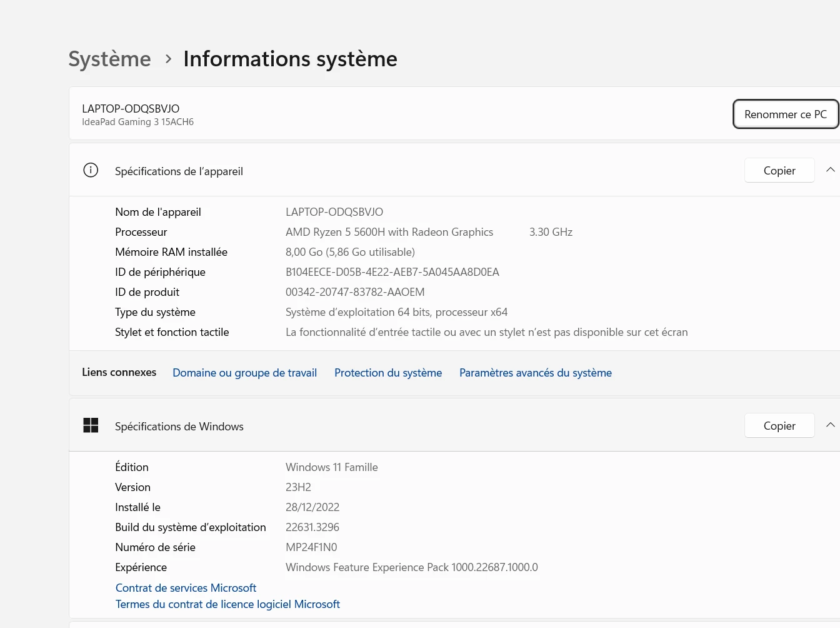Click the Type du système label
Image resolution: width=840 pixels, height=628 pixels.
(x=155, y=312)
